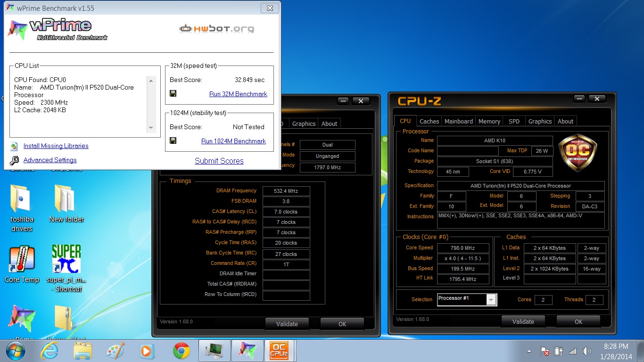Screen dimensions: 644x362
Task: Open Windows Explorer from the taskbar
Action: coord(83,351)
